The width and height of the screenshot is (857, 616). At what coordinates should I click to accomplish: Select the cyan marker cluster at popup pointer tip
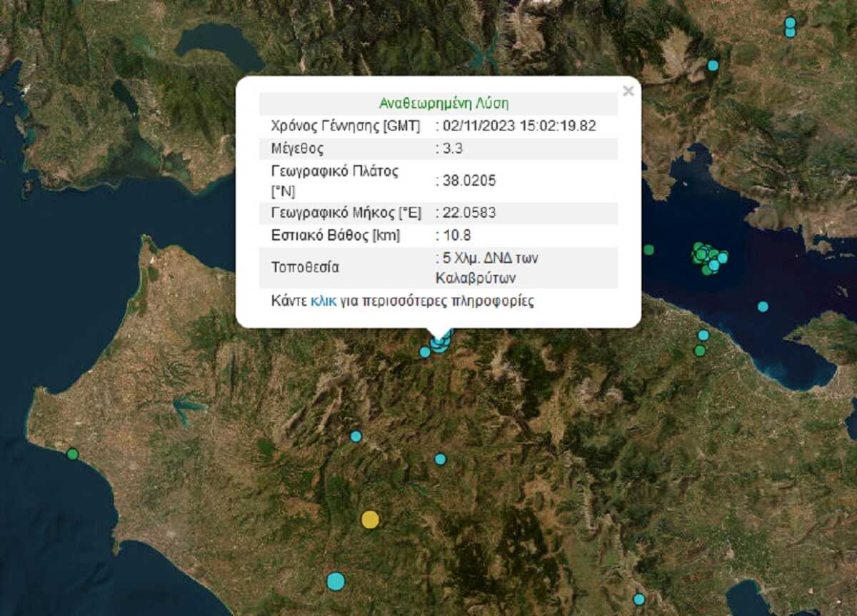(440, 343)
